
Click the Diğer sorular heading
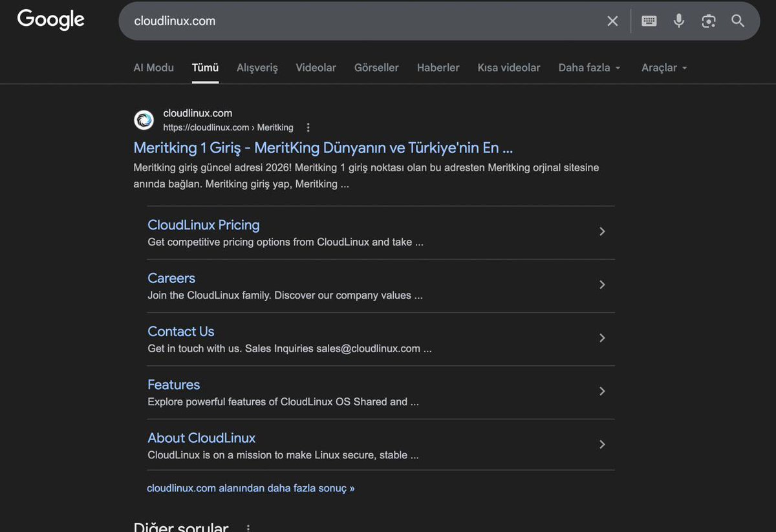181,527
